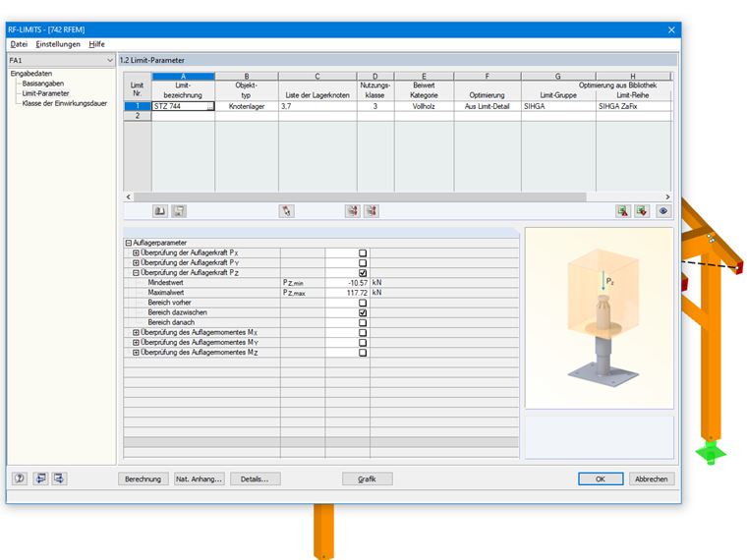This screenshot has height=560, width=747.
Task: Select table row header 2
Action: coord(138,116)
